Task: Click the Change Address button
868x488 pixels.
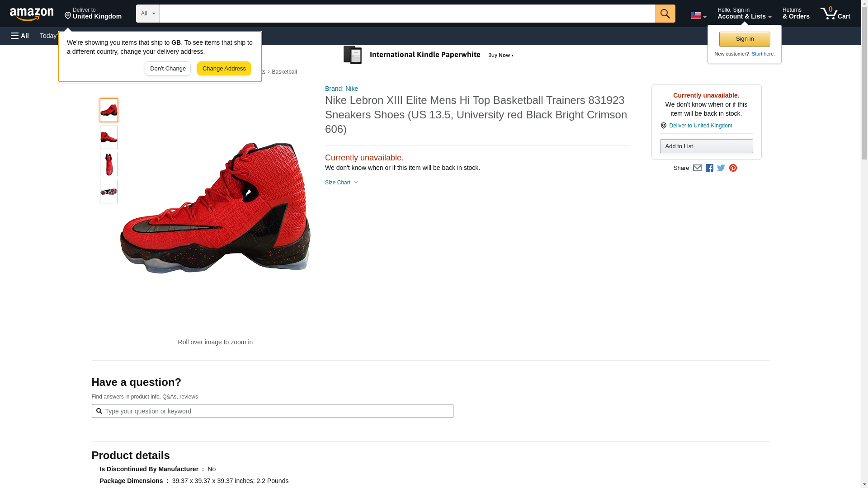Action: point(224,69)
